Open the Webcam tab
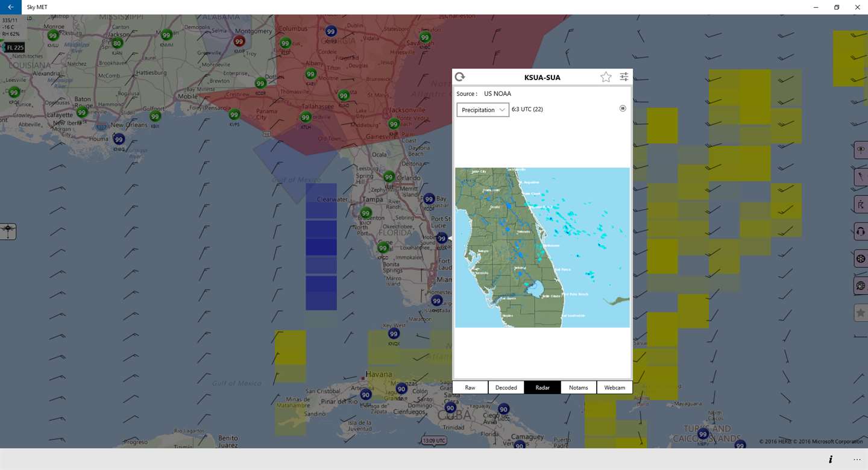This screenshot has height=470, width=868. pos(615,387)
